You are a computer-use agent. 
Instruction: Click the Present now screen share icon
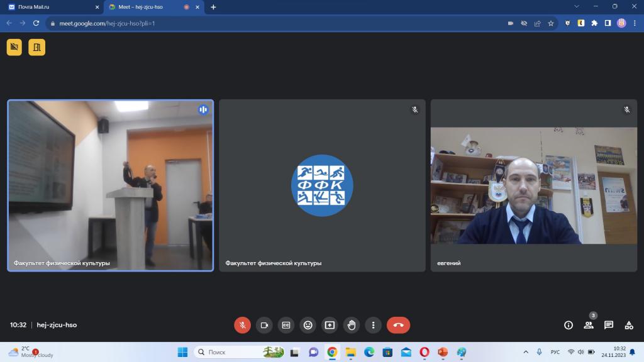tap(330, 325)
